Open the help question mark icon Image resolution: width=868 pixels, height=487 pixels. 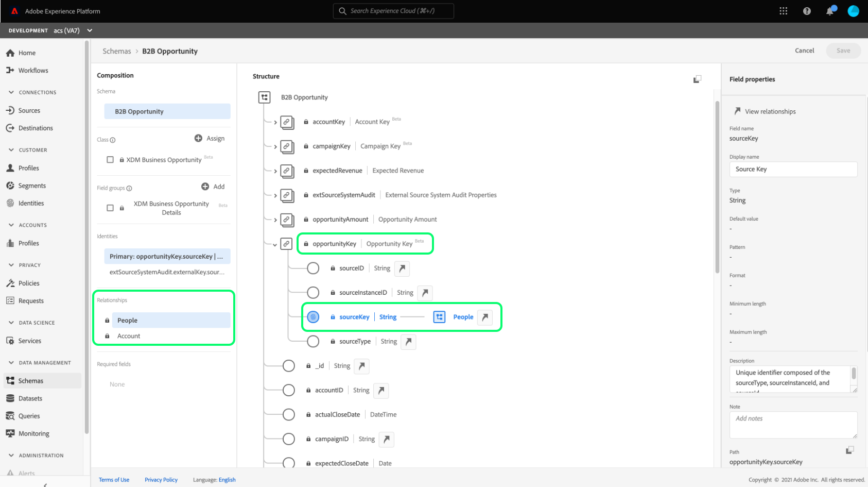807,11
